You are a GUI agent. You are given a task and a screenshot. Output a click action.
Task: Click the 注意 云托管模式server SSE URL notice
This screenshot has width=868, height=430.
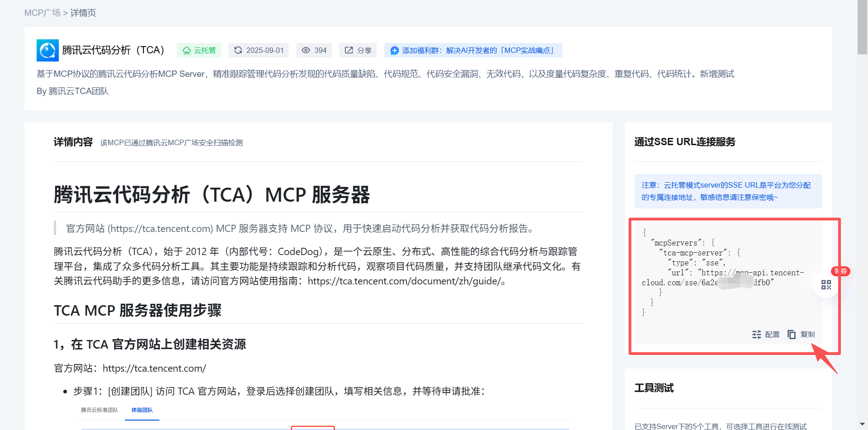728,191
